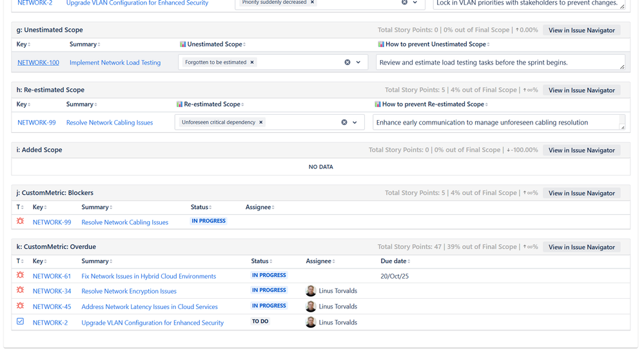Sort Blockers table by Status column header
The image size is (644, 351).
tap(200, 207)
